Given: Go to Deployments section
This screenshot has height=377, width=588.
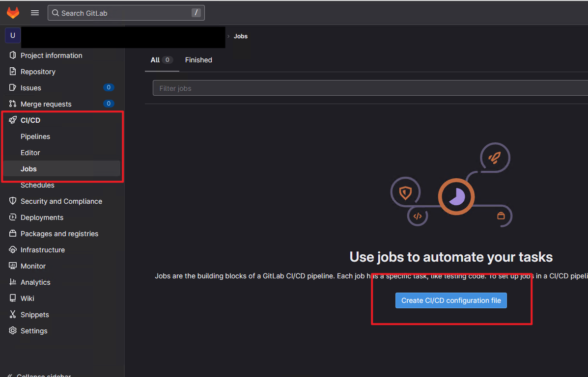Looking at the screenshot, I should pyautogui.click(x=42, y=217).
